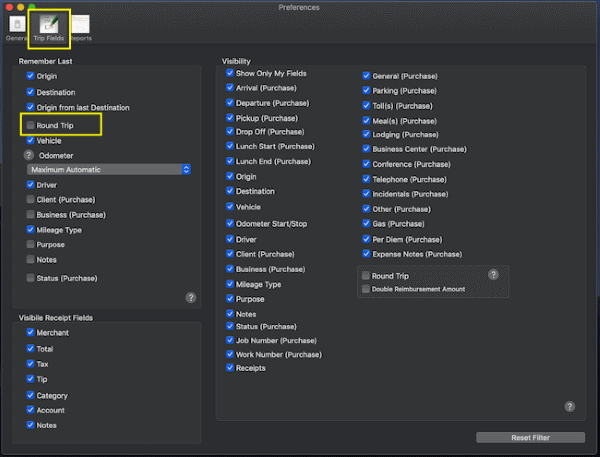Open the General preferences pane
The height and width of the screenshot is (457, 600).
pos(16,28)
